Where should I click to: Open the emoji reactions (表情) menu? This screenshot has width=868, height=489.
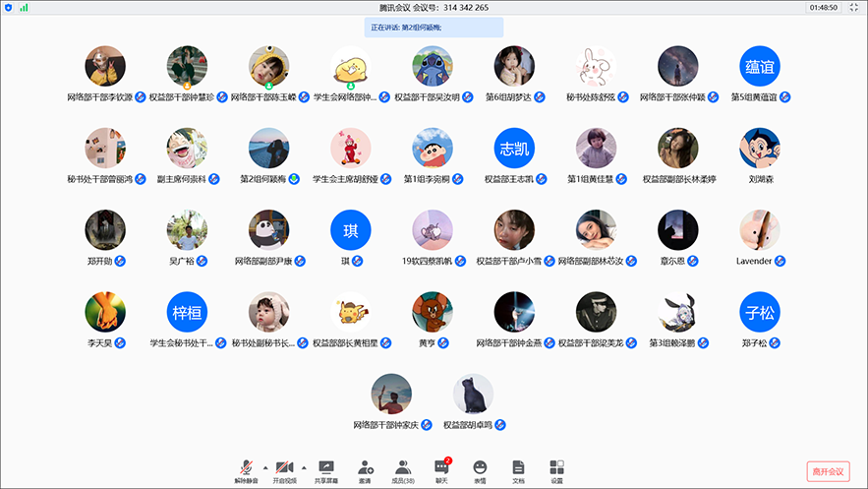click(x=480, y=468)
